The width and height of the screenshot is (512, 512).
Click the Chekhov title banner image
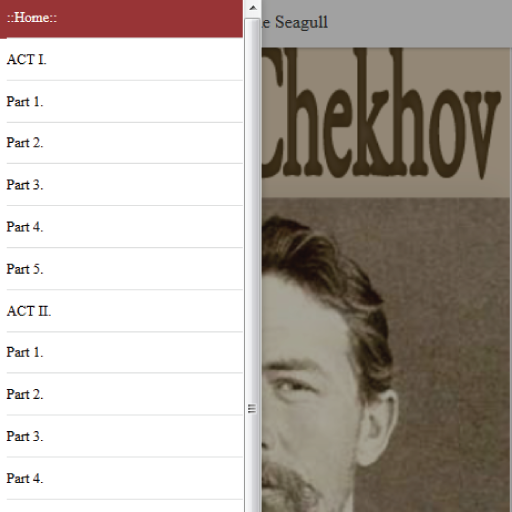pos(386,122)
